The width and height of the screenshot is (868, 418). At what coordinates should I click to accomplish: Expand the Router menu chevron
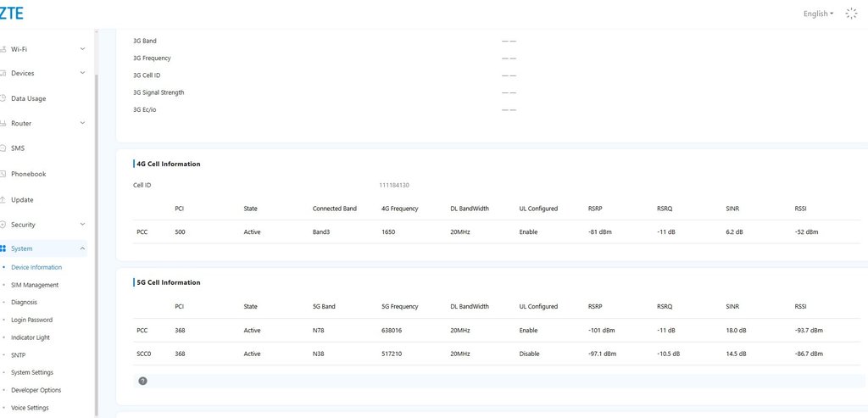tap(82, 123)
